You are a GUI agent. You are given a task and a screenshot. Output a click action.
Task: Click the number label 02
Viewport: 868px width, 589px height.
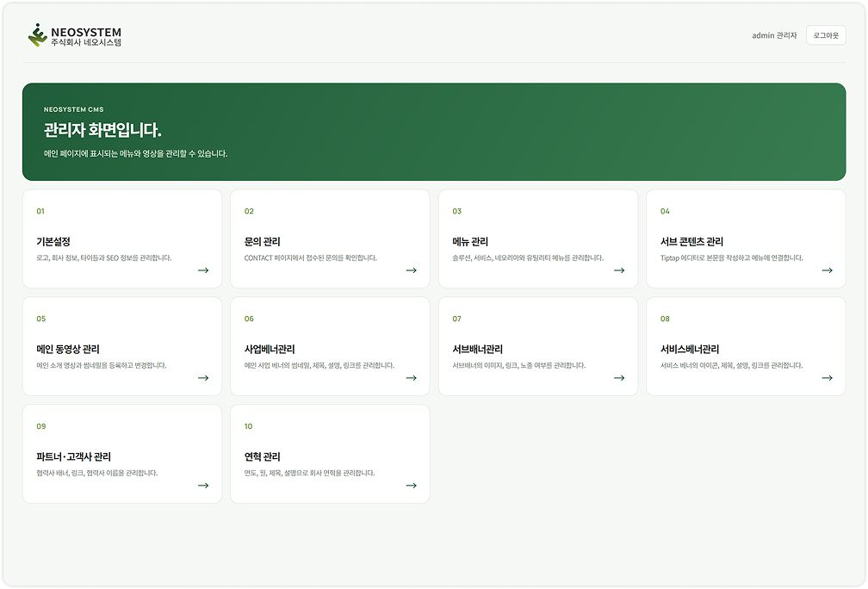point(249,211)
